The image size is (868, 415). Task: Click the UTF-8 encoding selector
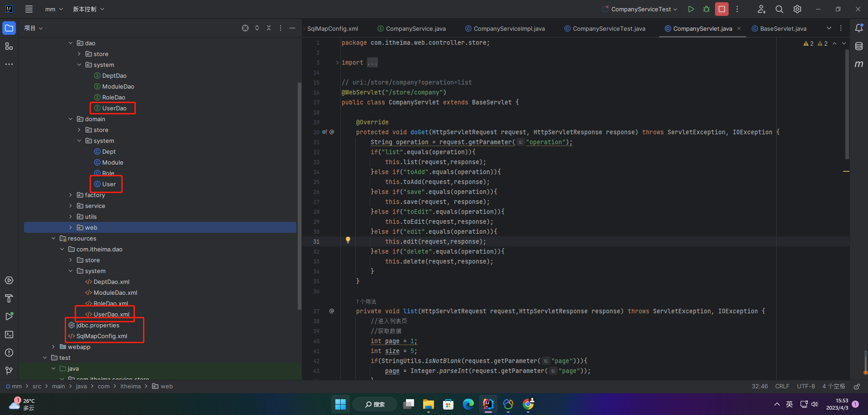806,387
